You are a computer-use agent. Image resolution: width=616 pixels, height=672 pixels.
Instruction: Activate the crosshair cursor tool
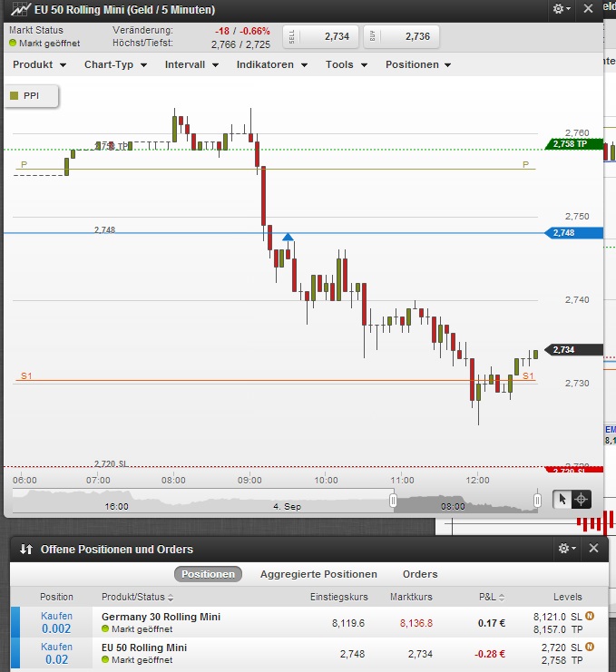pos(581,499)
